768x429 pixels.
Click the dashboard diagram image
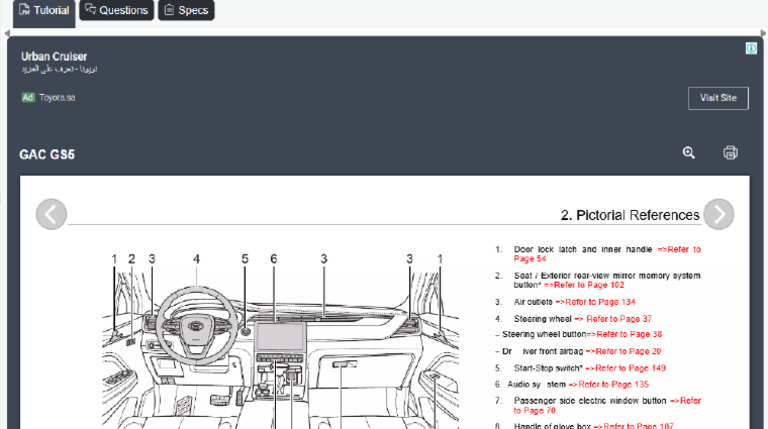tap(280, 341)
